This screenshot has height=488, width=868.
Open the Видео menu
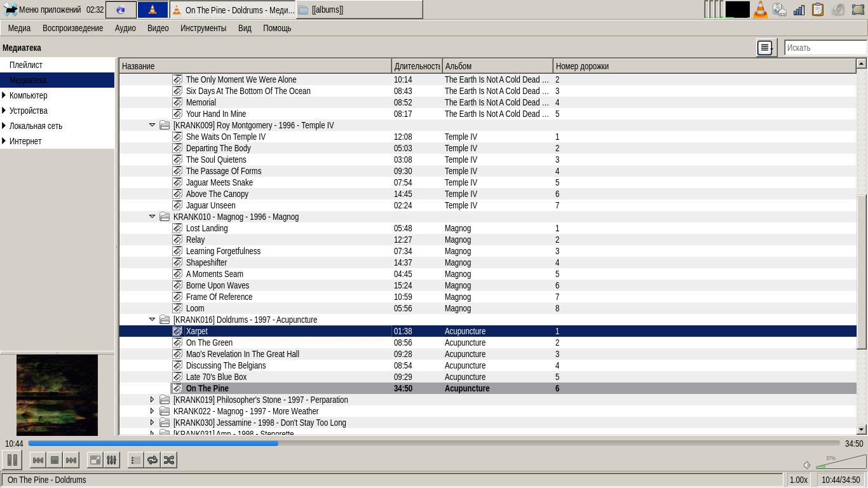(x=158, y=28)
